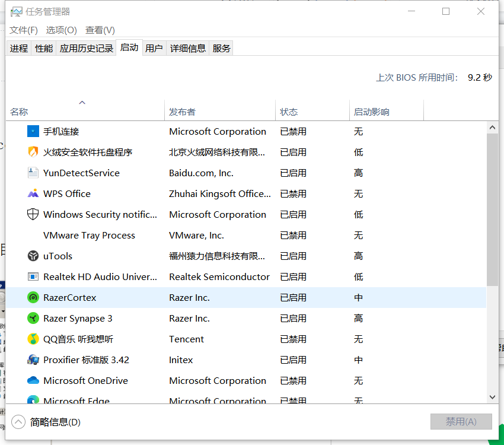Click Razer Inc. publisher in RazerCortex row

[189, 298]
